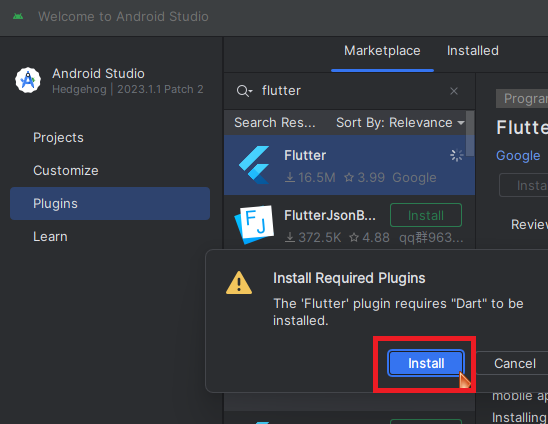The height and width of the screenshot is (424, 548).
Task: Click the plugin search field containing flutter
Action: tap(349, 91)
